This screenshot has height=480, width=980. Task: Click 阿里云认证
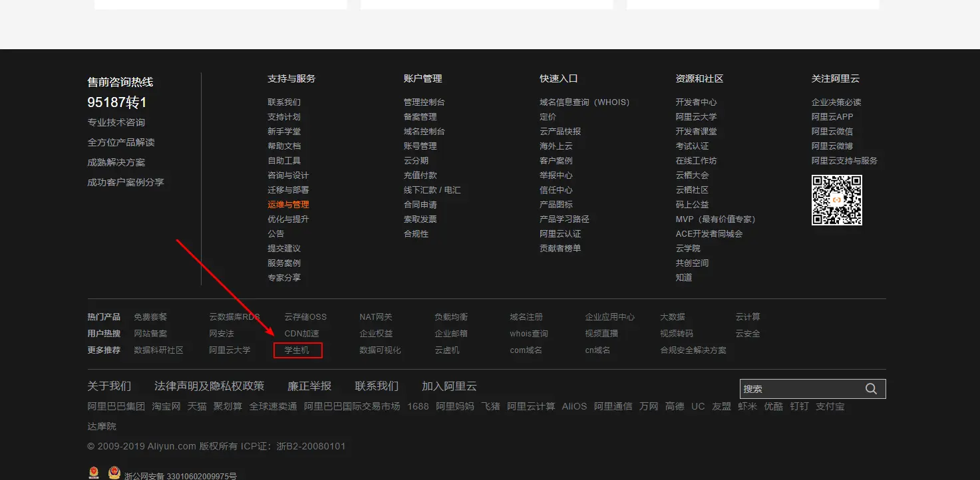click(560, 234)
